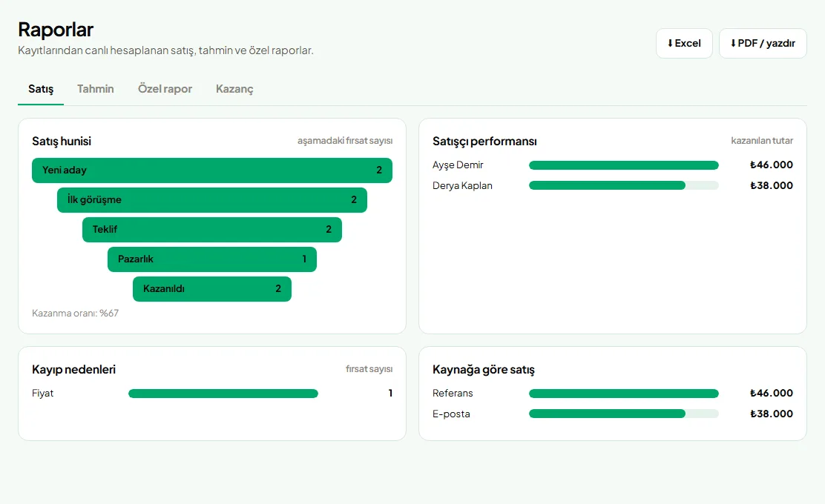
Task: Click the Referans source sales bar
Action: click(623, 393)
